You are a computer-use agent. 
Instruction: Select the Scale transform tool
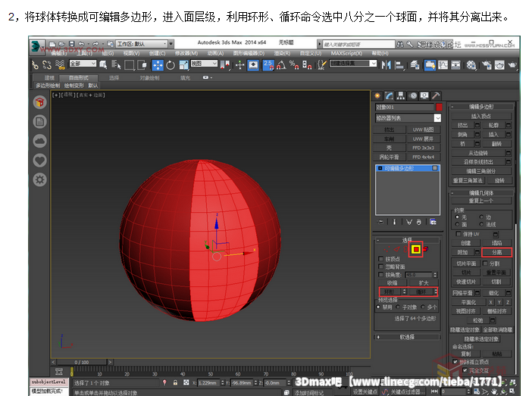tap(183, 65)
